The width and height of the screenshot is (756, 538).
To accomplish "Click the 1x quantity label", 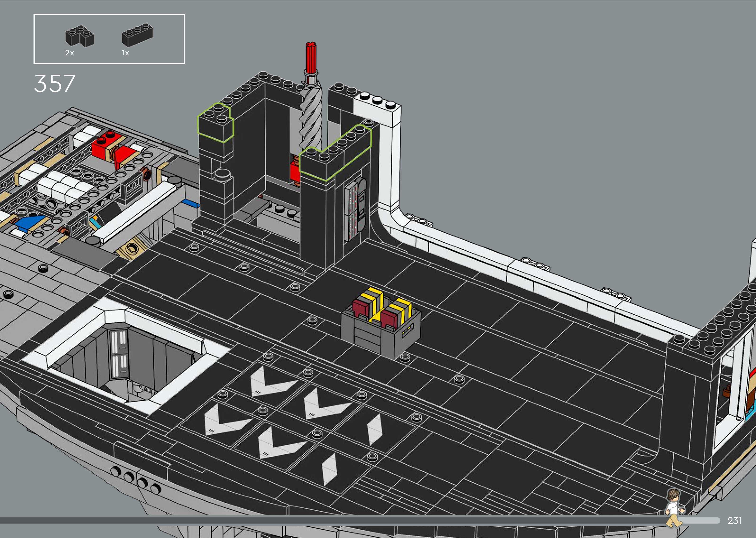I will (125, 53).
